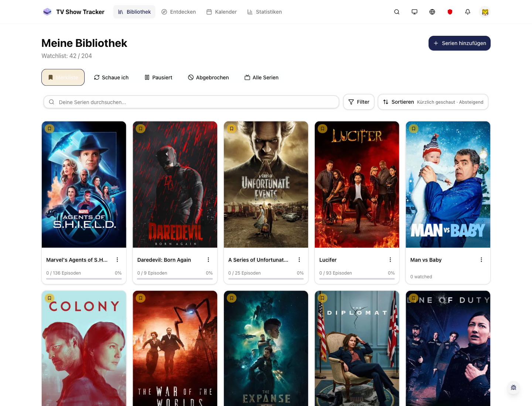Click the red shield icon

point(450,12)
